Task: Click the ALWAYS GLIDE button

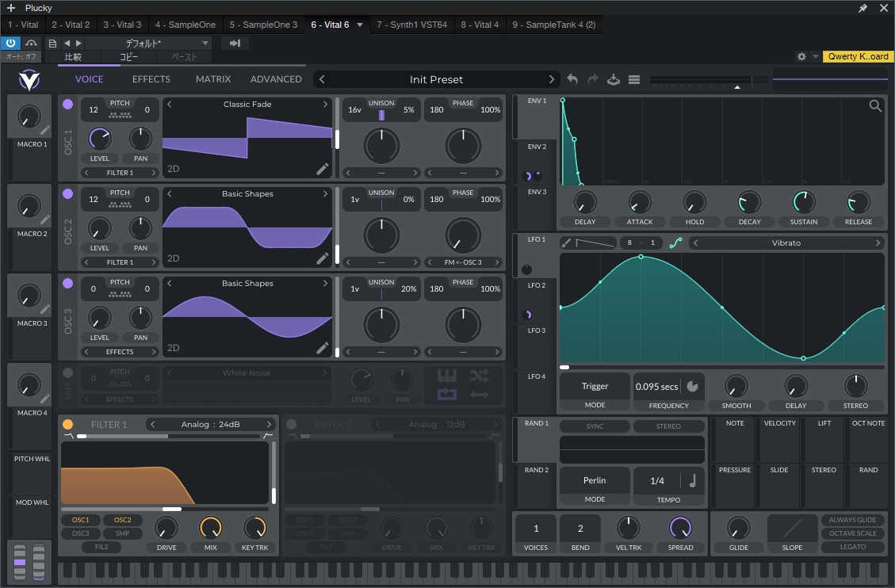Action: [853, 520]
